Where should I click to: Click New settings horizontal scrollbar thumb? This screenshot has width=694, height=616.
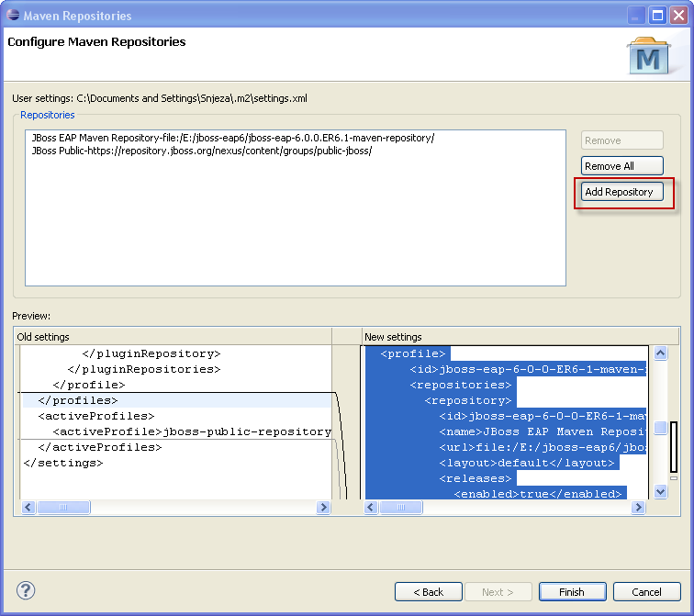pyautogui.click(x=401, y=507)
